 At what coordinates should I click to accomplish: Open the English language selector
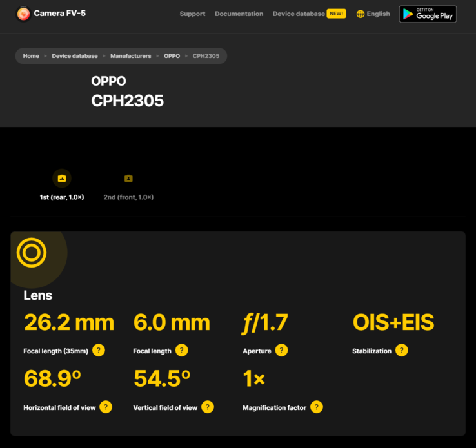click(x=373, y=14)
